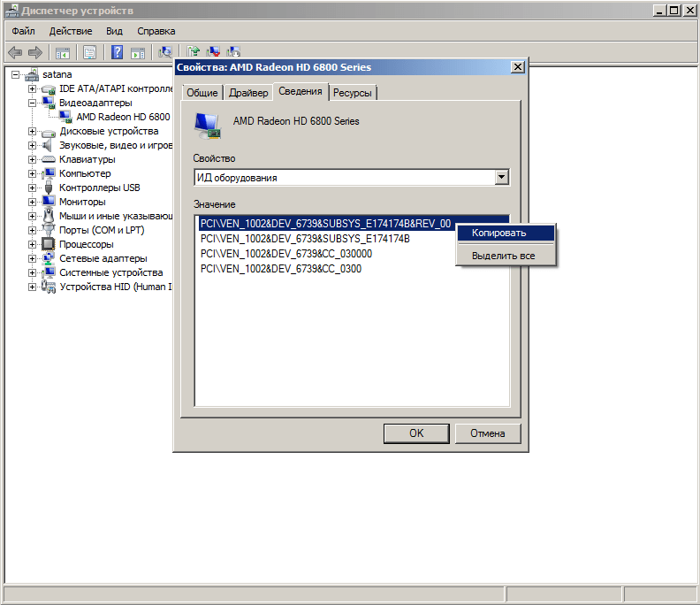The height and width of the screenshot is (605, 700).
Task: Expand the Сетевые адаптеры node
Action: pos(32,258)
